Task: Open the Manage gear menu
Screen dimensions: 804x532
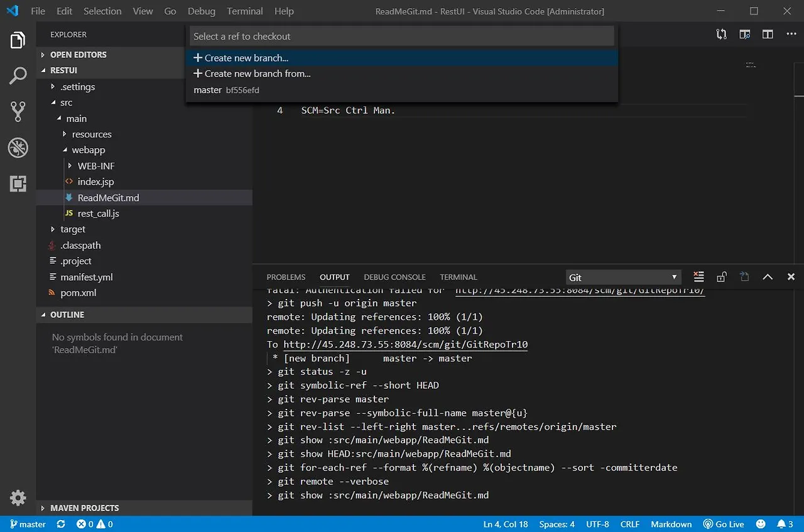Action: [x=18, y=498]
